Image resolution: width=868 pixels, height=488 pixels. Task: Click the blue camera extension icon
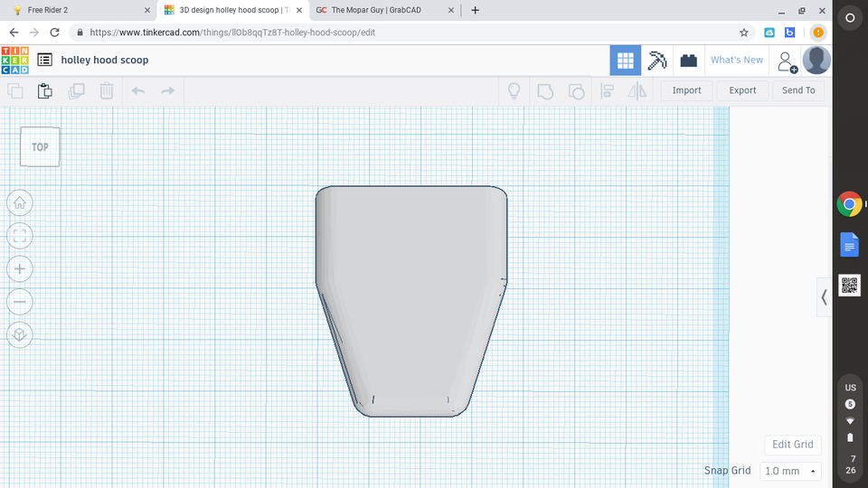pyautogui.click(x=769, y=33)
